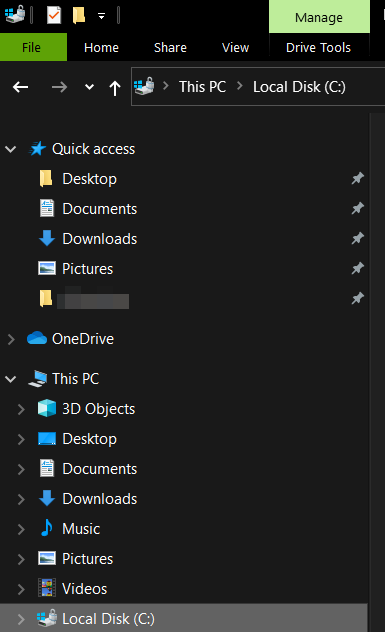The image size is (385, 632).
Task: Click the Properties checkmark icon in quick toolbar
Action: click(54, 15)
